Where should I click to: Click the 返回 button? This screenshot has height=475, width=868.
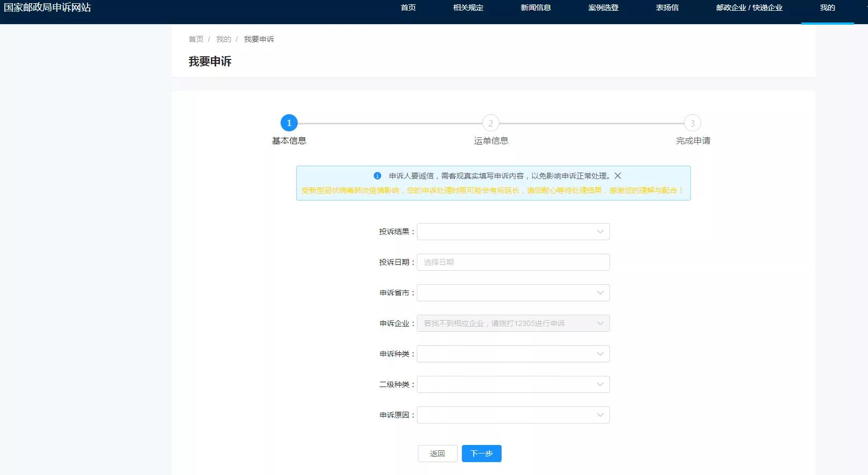438,454
